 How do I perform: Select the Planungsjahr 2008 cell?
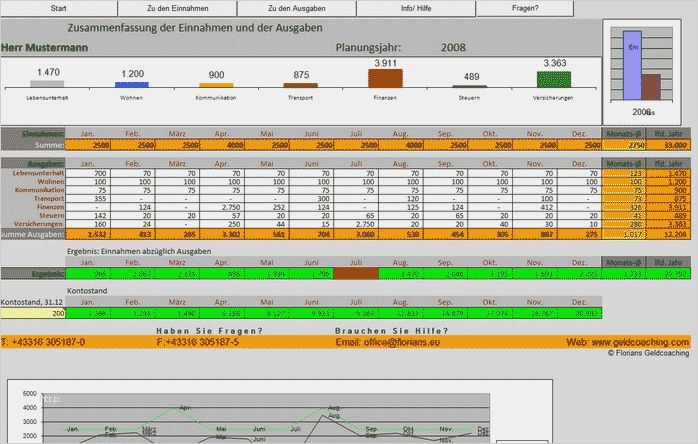(453, 48)
